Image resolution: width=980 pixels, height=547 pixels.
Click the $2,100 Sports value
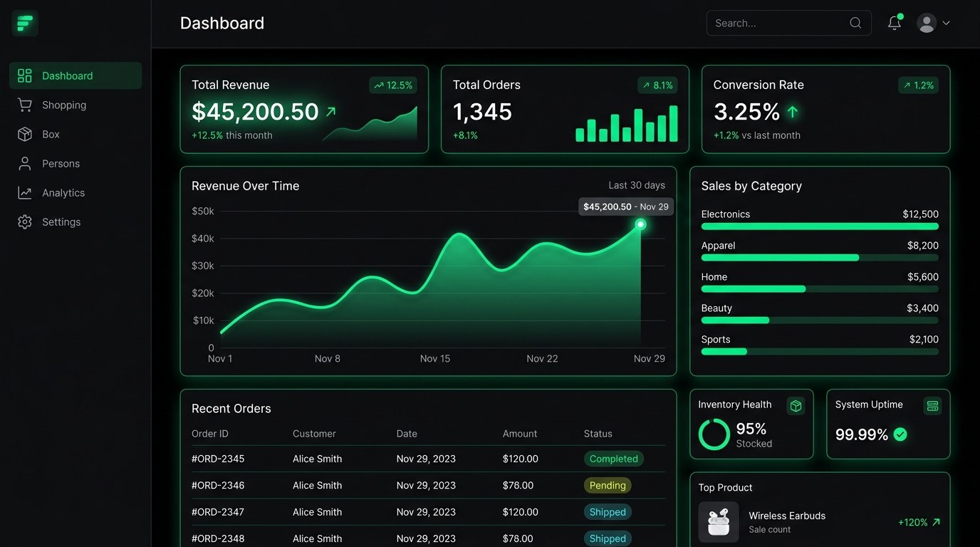pos(924,339)
